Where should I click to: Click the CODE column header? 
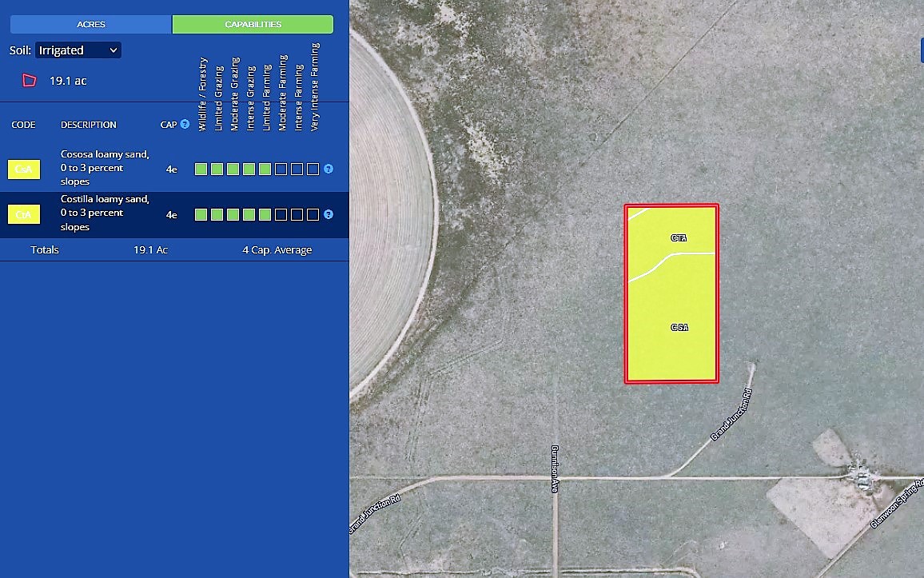pyautogui.click(x=24, y=125)
